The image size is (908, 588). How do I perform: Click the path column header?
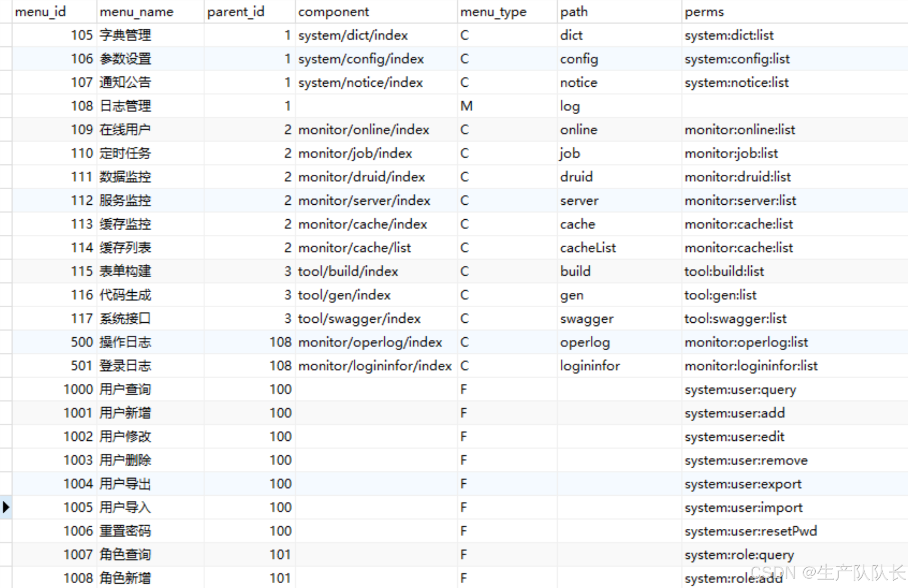[x=574, y=12]
